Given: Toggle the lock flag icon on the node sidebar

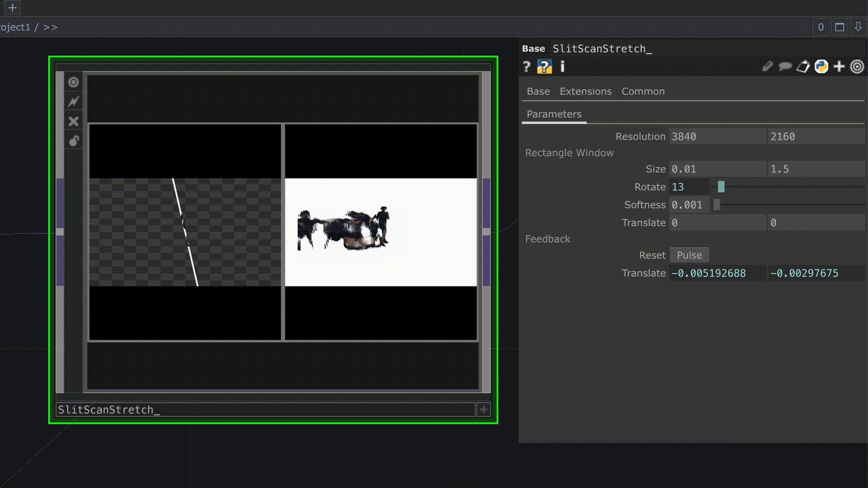Looking at the screenshot, I should click(x=74, y=141).
